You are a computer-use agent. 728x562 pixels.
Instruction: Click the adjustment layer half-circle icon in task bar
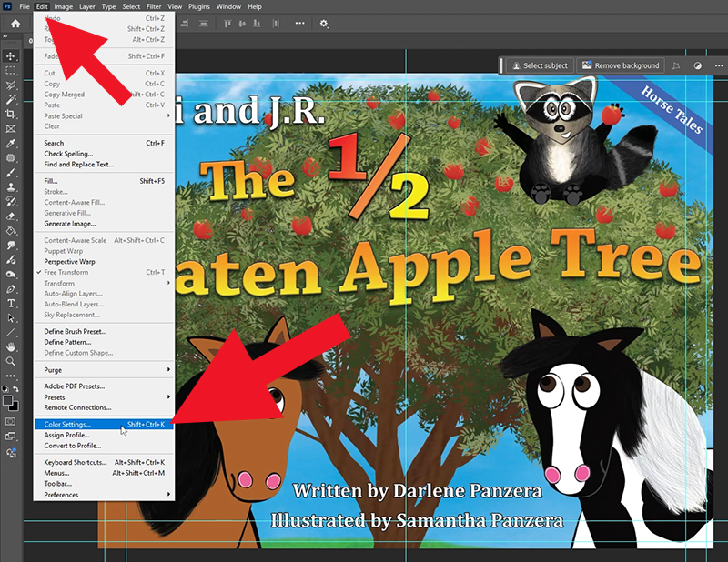click(697, 65)
